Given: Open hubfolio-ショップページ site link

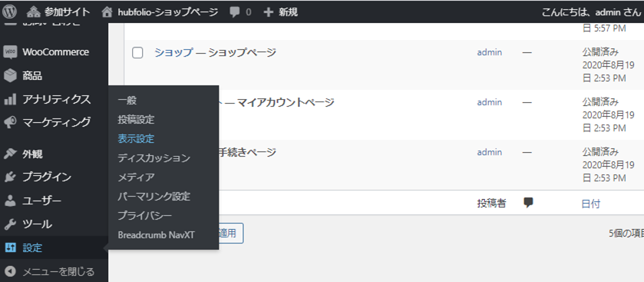Looking at the screenshot, I should 167,12.
